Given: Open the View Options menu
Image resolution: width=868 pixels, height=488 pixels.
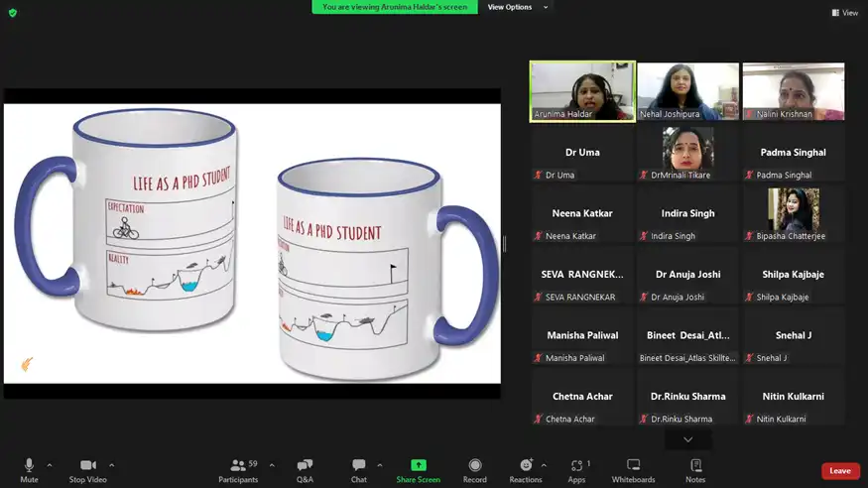Looking at the screenshot, I should 518,7.
